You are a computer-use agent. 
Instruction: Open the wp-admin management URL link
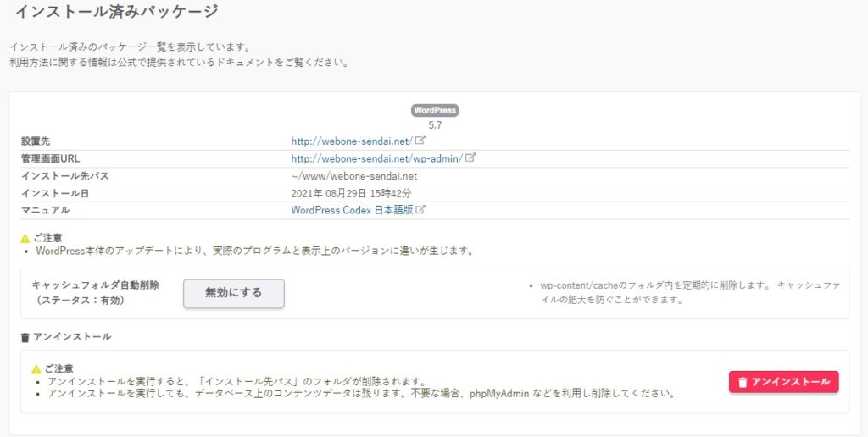point(377,158)
